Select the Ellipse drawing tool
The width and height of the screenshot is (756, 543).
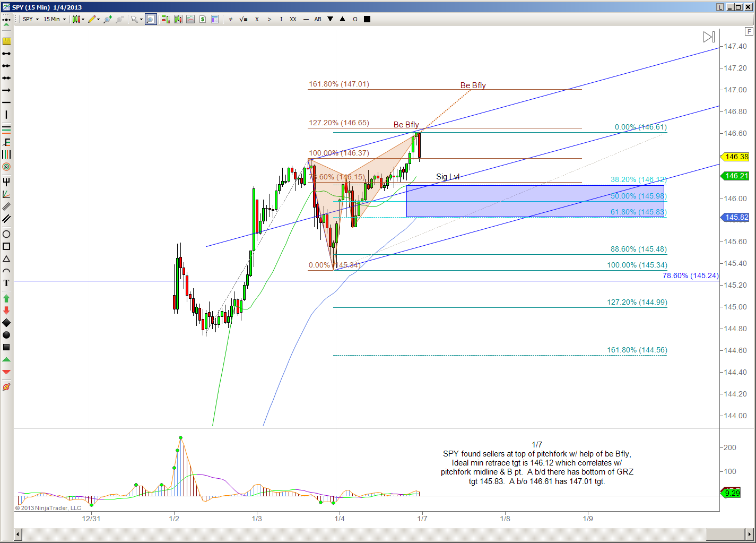click(6, 234)
